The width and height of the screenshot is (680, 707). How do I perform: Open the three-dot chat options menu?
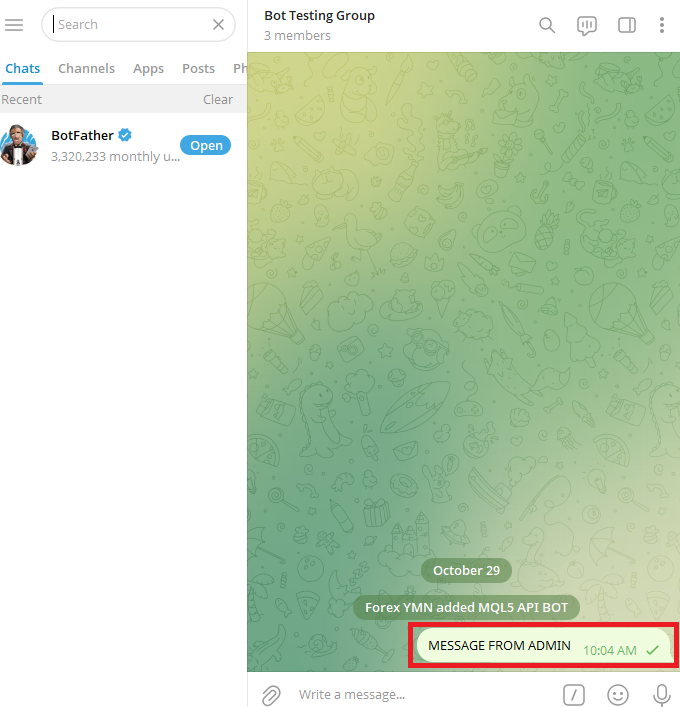tap(662, 25)
